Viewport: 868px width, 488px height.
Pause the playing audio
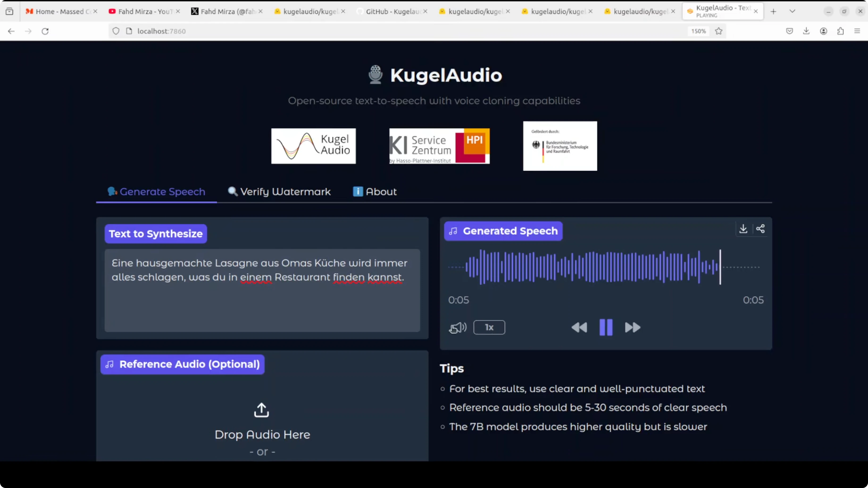tap(606, 327)
